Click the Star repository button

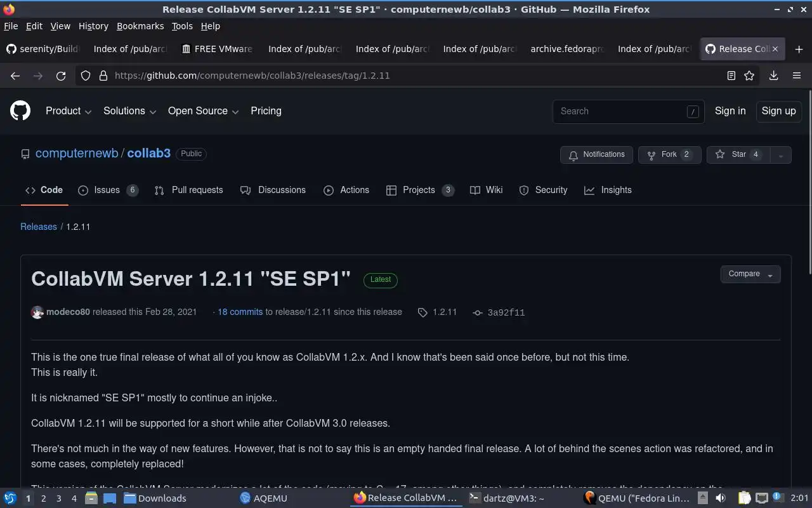[x=738, y=155]
